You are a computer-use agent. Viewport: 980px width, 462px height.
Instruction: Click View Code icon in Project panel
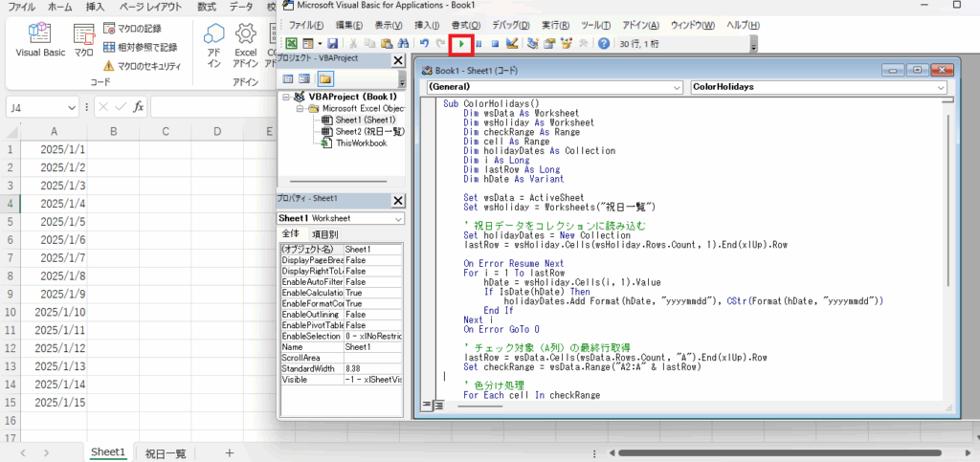(x=288, y=78)
